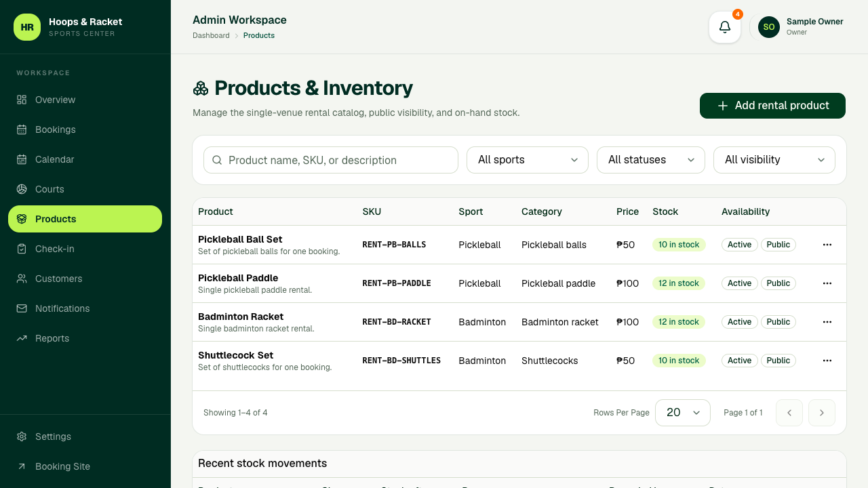Click the Bookings calendar icon

click(22, 129)
